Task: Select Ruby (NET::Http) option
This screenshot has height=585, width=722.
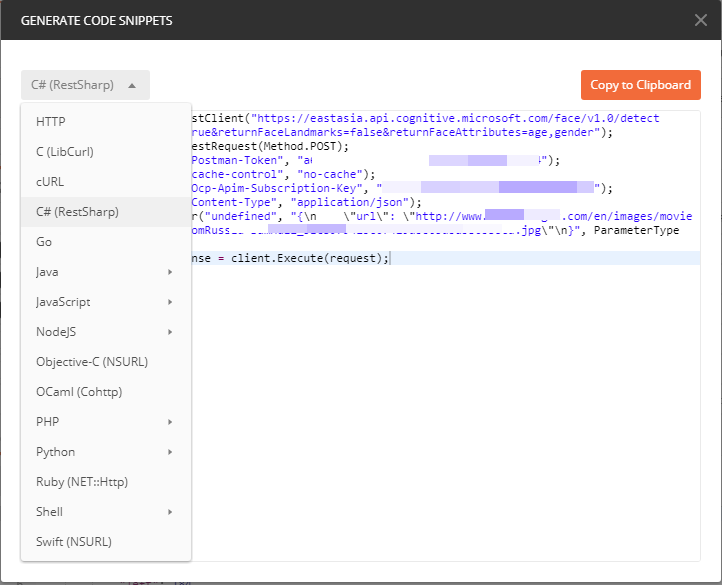Action: (x=106, y=482)
